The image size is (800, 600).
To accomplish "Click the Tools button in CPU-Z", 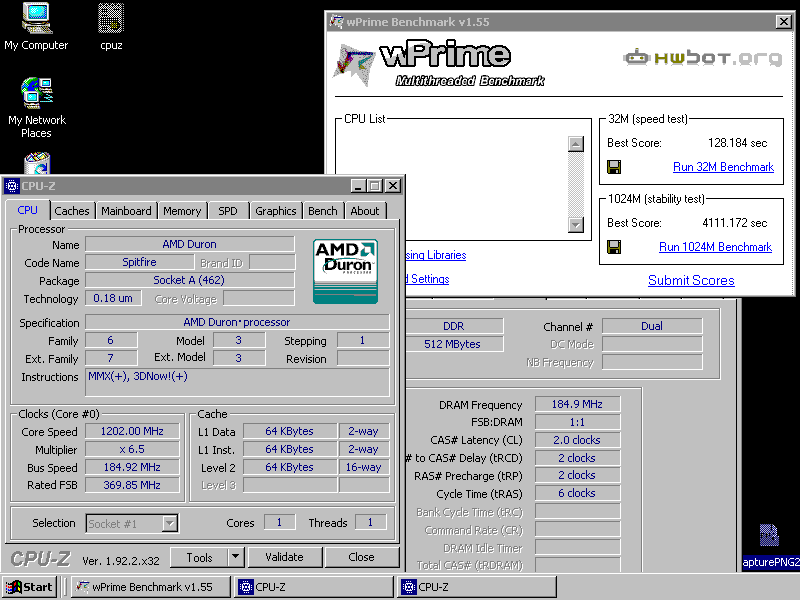I will (x=199, y=557).
